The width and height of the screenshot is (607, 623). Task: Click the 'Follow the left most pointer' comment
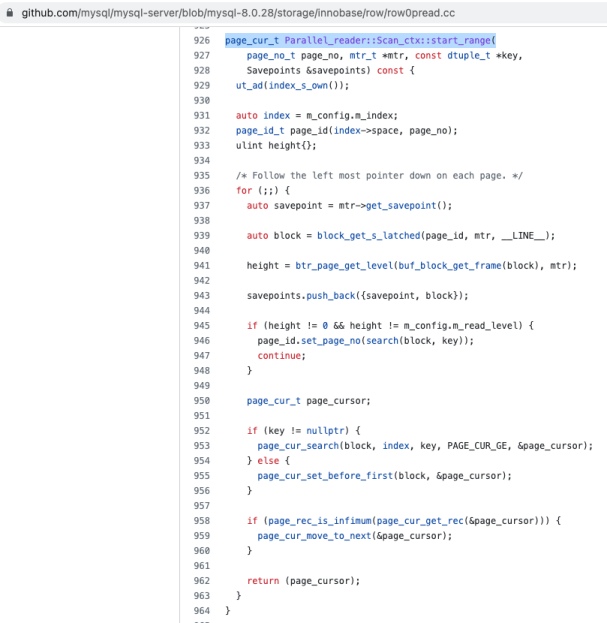(379, 176)
